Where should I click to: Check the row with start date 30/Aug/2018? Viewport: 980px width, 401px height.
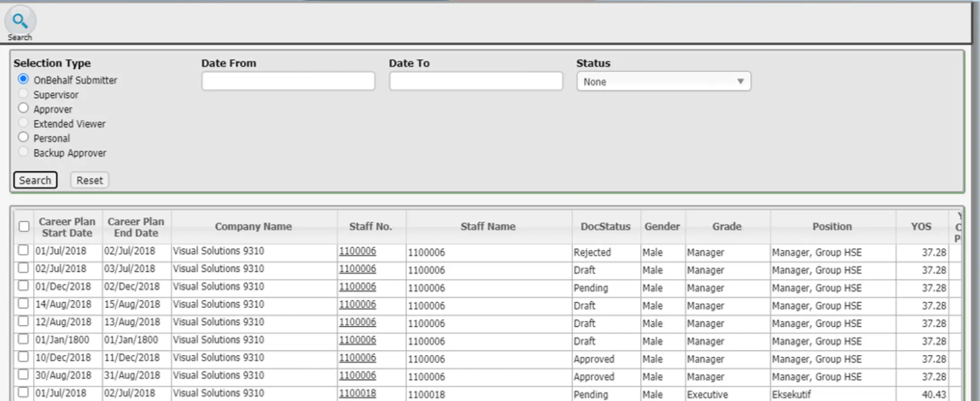pyautogui.click(x=23, y=375)
